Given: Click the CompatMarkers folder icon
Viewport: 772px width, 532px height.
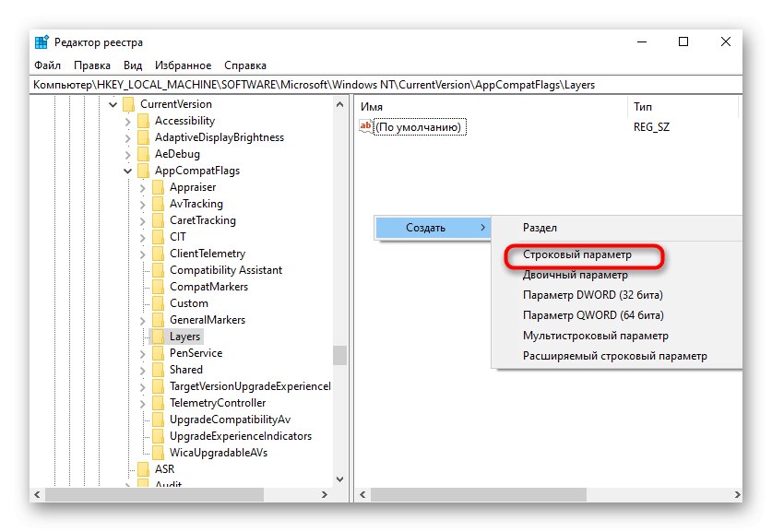Looking at the screenshot, I should pos(158,287).
